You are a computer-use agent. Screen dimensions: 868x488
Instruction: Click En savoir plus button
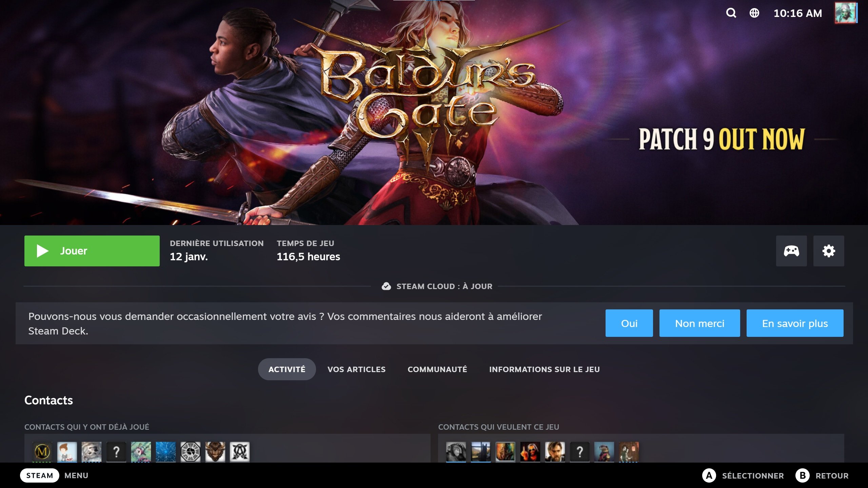click(x=795, y=323)
